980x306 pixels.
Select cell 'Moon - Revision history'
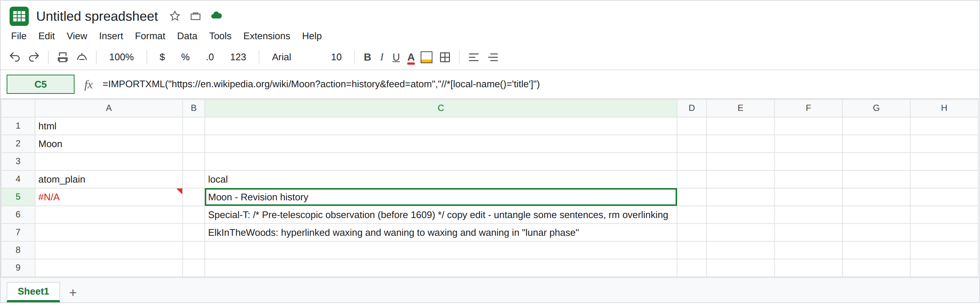tap(441, 197)
